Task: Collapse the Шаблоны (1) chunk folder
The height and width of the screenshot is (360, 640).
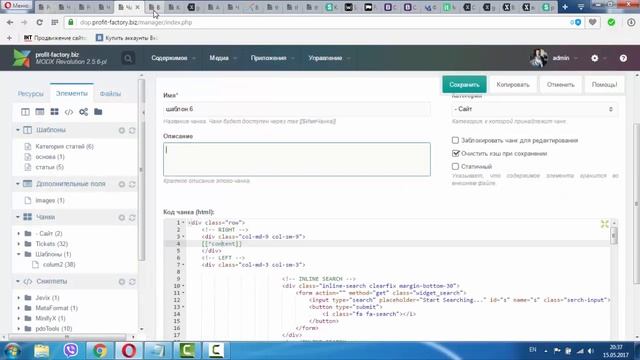Action: (x=18, y=254)
